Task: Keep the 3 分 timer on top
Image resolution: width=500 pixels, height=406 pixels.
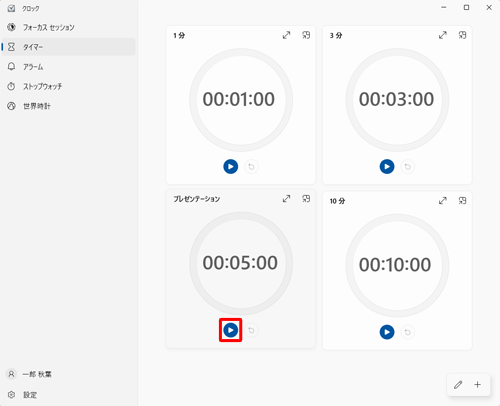Action: tap(462, 35)
